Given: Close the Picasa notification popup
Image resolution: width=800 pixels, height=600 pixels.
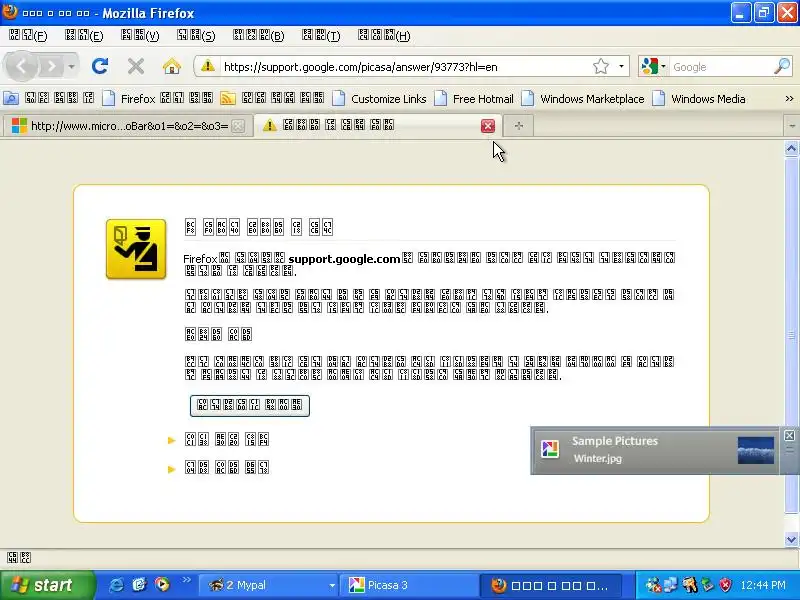Looking at the screenshot, I should pos(789,435).
